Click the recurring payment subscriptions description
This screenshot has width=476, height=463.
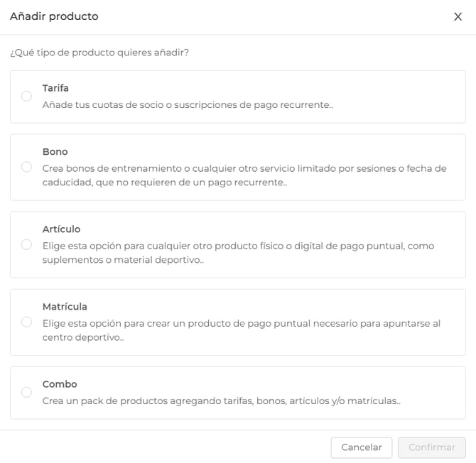(188, 104)
